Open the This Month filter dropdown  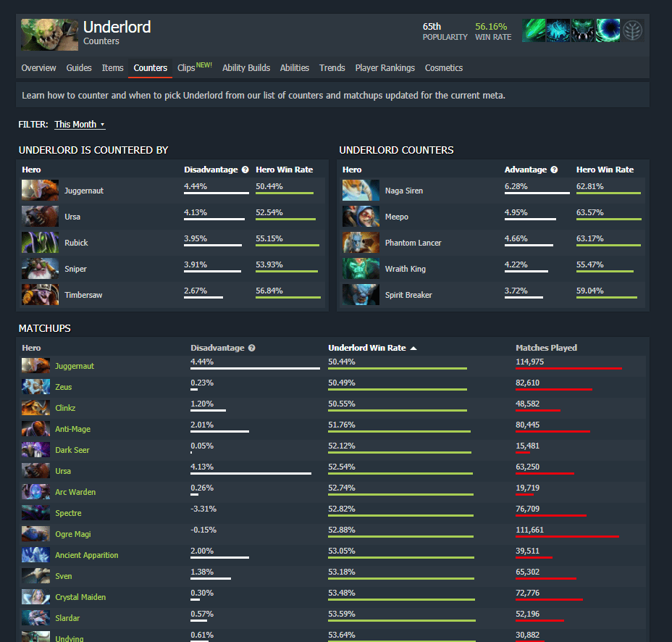pos(80,125)
